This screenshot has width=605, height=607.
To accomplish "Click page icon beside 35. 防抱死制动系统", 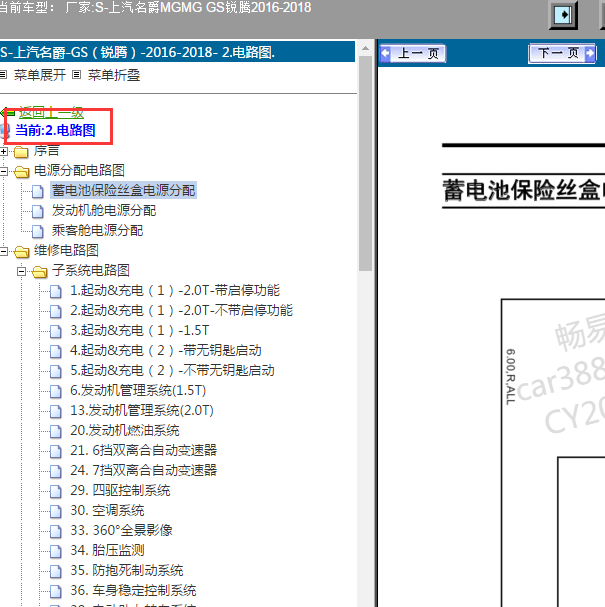I will point(56,571).
